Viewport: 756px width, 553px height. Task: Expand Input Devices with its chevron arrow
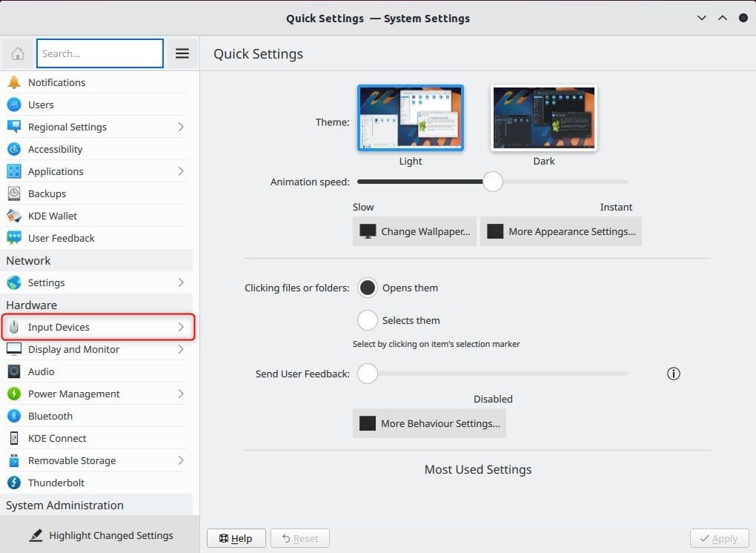pyautogui.click(x=181, y=327)
